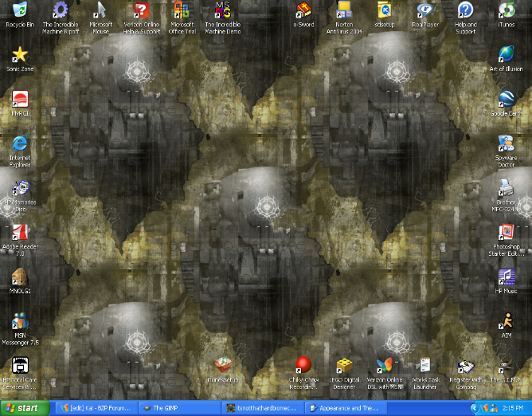The height and width of the screenshot is (416, 532).
Task: Select The Incredible Machine Demo icon
Action: (222, 10)
